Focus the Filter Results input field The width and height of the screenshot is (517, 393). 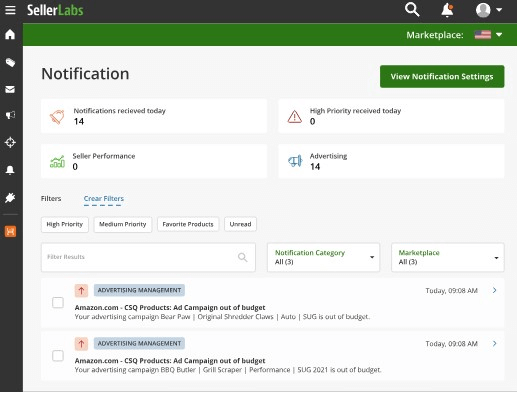pyautogui.click(x=148, y=257)
